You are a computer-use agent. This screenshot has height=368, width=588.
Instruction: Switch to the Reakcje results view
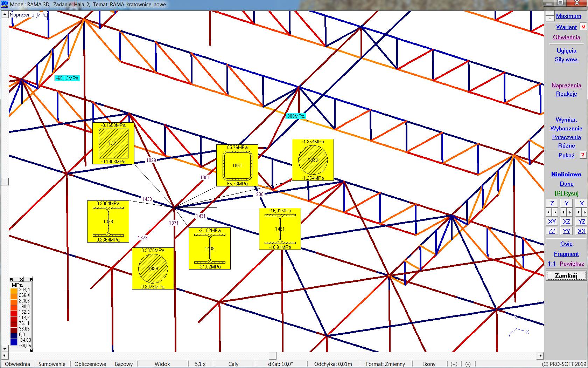[566, 94]
